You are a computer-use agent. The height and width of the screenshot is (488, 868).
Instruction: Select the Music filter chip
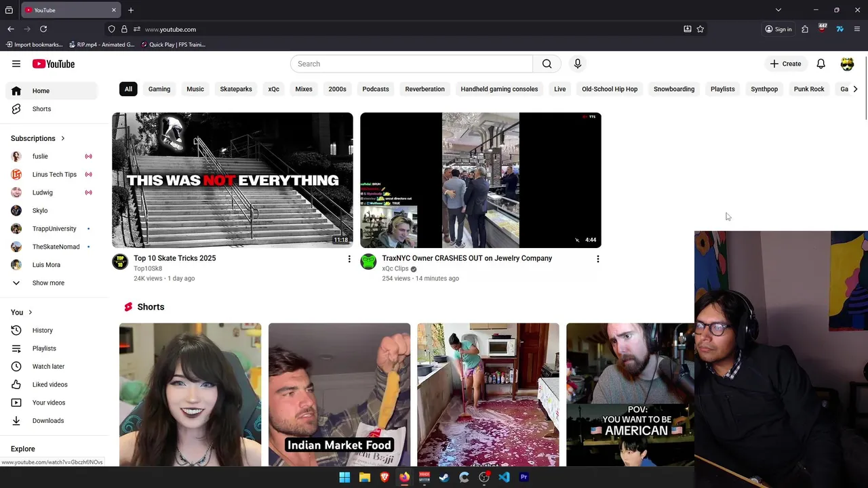[195, 89]
